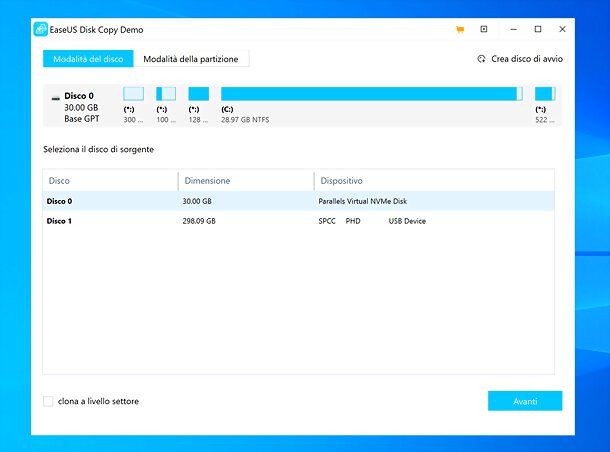Click the 298.09 GB size cell
The image size is (610, 452).
pyautogui.click(x=199, y=221)
